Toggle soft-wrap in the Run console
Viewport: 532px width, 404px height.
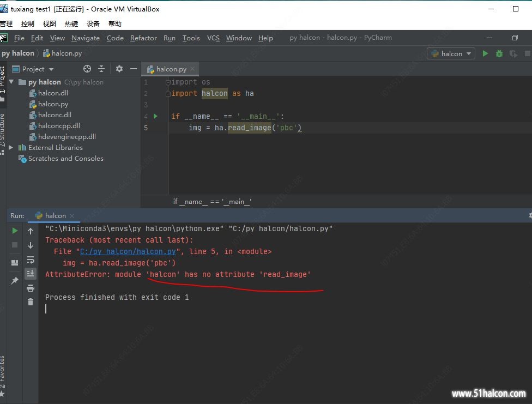31,260
